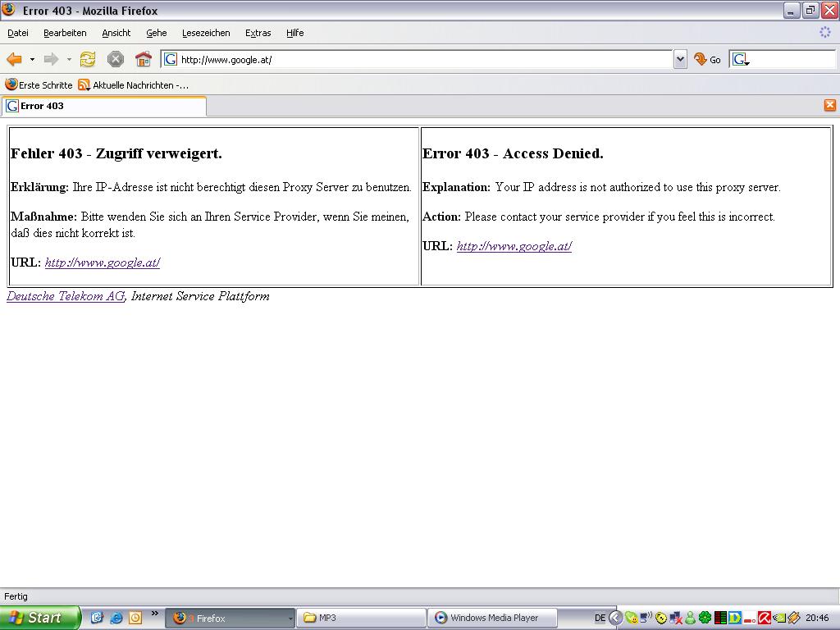The height and width of the screenshot is (630, 840).
Task: Click the green smiley messenger tray icon
Action: point(631,618)
